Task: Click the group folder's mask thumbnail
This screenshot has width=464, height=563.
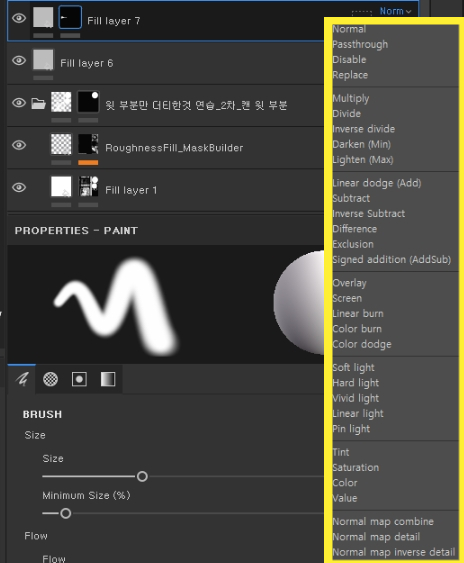Action: (x=88, y=102)
